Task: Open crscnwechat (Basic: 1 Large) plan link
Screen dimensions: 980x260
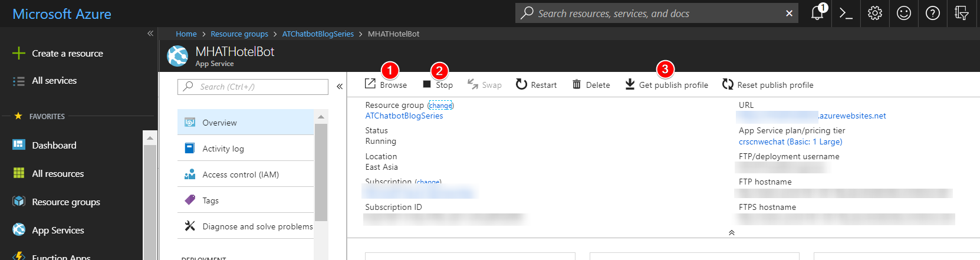Action: pyautogui.click(x=790, y=141)
